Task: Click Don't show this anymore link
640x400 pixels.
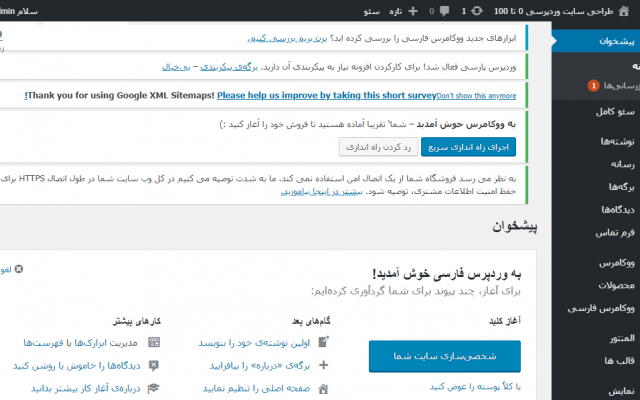Action: [476, 96]
